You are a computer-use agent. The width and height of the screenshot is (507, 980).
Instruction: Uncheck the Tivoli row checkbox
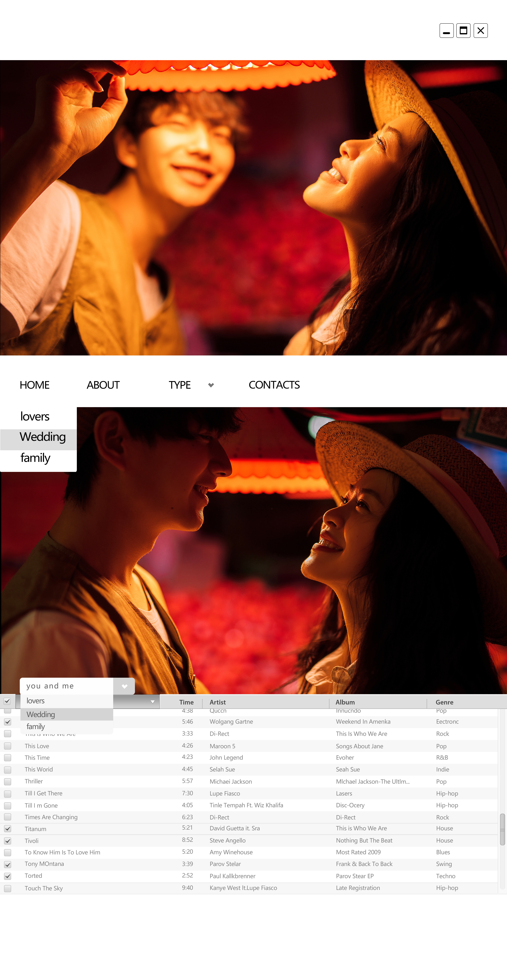tap(8, 841)
